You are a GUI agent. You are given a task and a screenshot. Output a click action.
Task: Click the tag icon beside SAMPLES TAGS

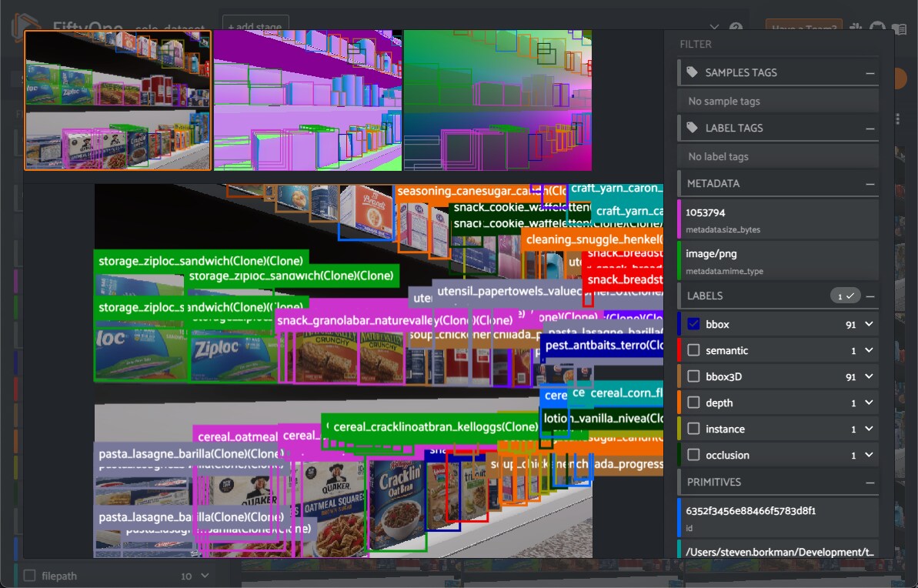point(692,72)
